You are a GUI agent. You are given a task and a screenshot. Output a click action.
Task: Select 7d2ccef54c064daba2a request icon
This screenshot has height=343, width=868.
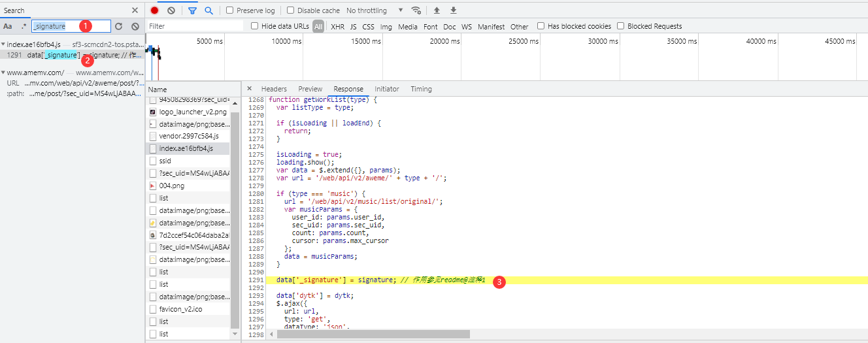coord(153,235)
